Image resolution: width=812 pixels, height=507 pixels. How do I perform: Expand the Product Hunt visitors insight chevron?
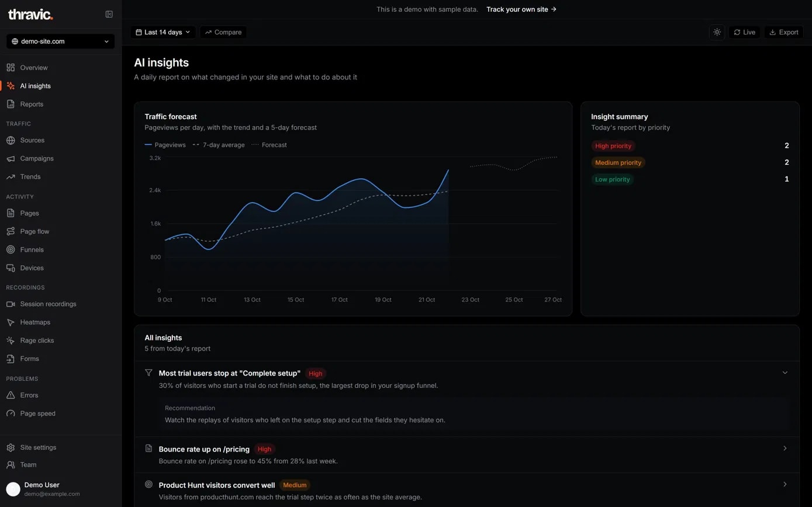click(785, 484)
